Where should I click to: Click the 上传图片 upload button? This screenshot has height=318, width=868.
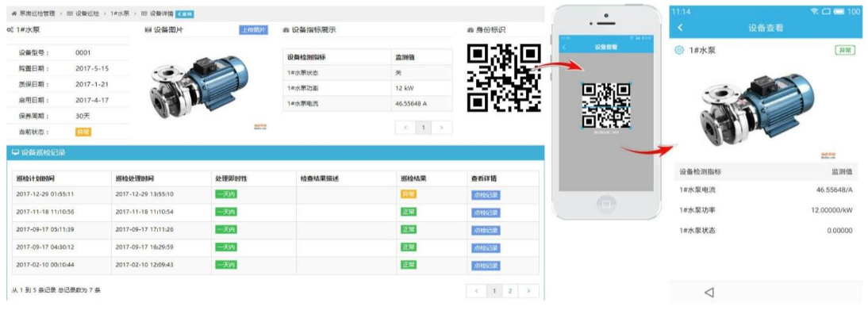(x=254, y=30)
